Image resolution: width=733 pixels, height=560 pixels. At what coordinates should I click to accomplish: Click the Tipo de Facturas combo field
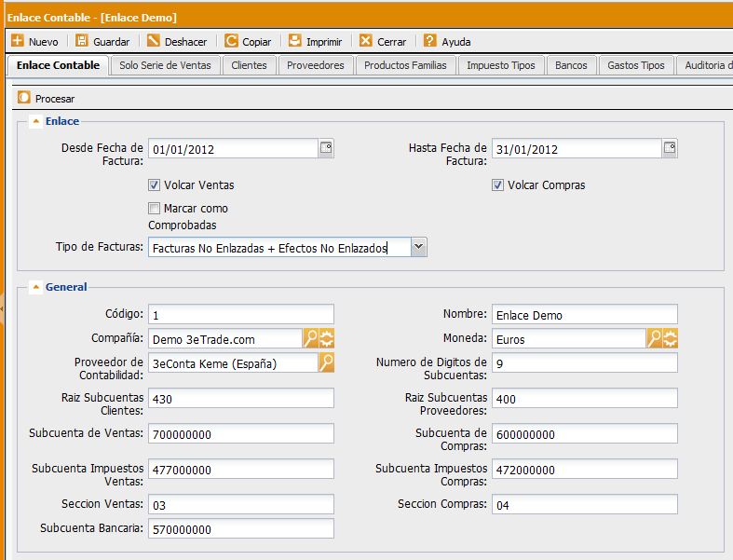[x=279, y=247]
